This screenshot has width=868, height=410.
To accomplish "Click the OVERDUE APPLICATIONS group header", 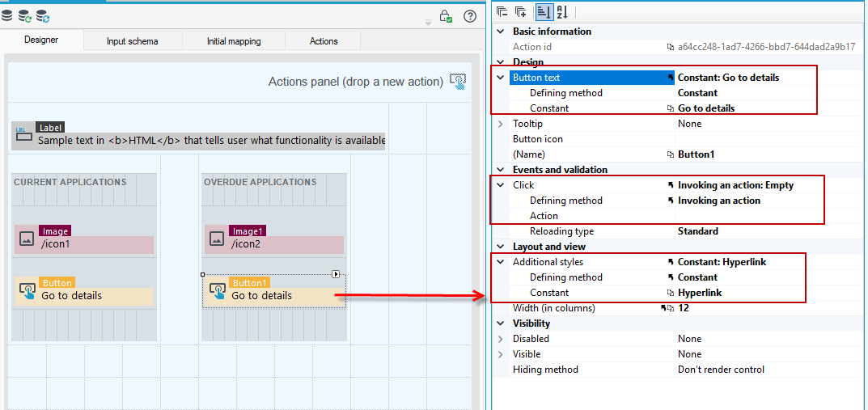I will tap(260, 182).
